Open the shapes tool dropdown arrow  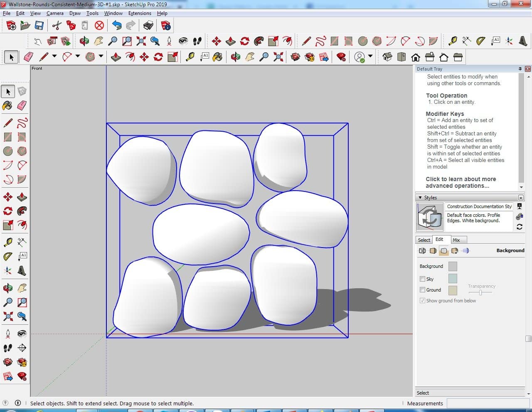coord(101,56)
